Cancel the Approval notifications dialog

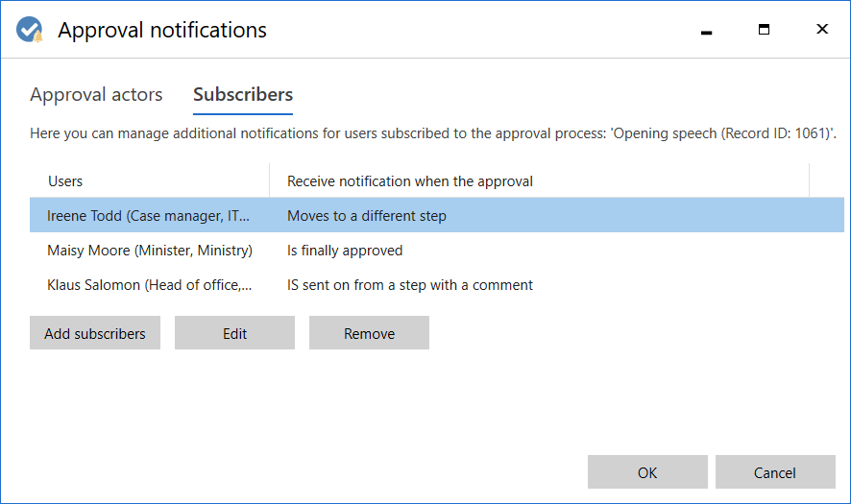(775, 472)
